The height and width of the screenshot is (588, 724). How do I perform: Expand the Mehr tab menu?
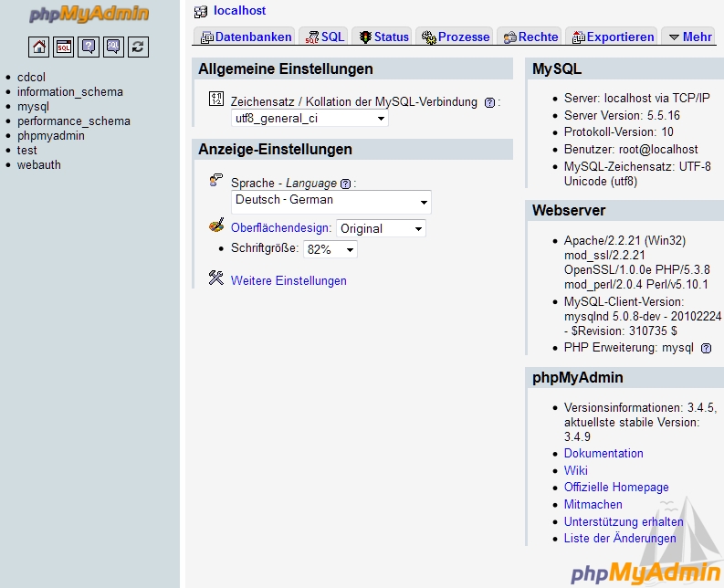(689, 37)
